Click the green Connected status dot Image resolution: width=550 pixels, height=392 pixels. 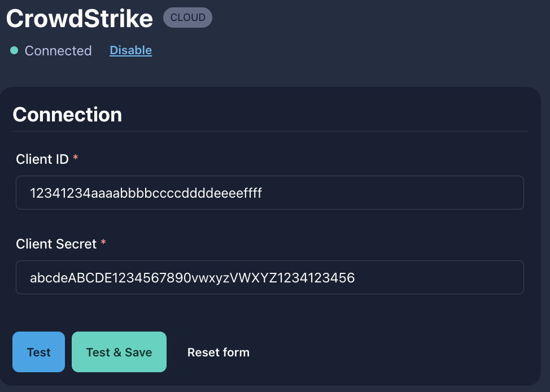tap(14, 51)
